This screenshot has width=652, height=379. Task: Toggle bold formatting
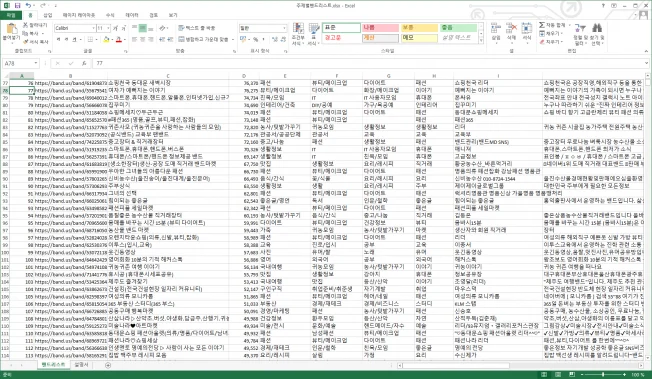pos(58,40)
